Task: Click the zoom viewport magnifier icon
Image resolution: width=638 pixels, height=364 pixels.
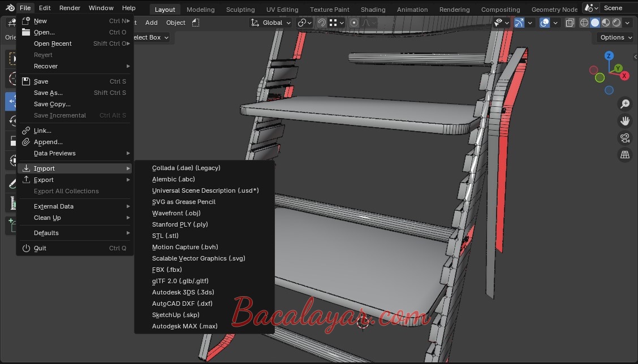Action: 625,104
